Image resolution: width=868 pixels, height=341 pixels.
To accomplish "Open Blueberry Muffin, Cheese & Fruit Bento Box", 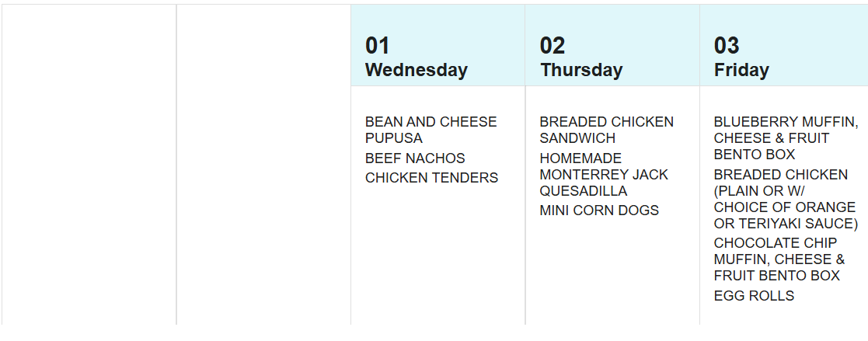I will [x=786, y=138].
